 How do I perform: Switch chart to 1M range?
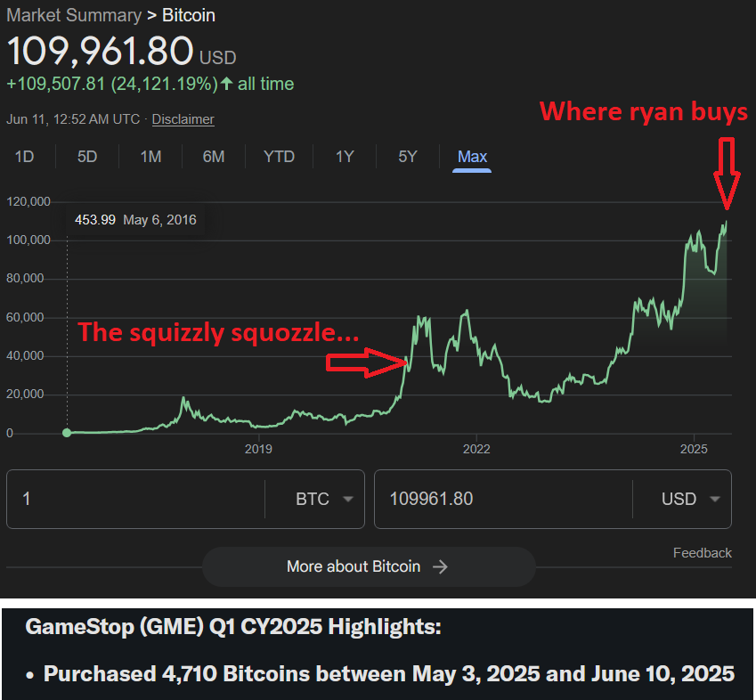click(150, 157)
